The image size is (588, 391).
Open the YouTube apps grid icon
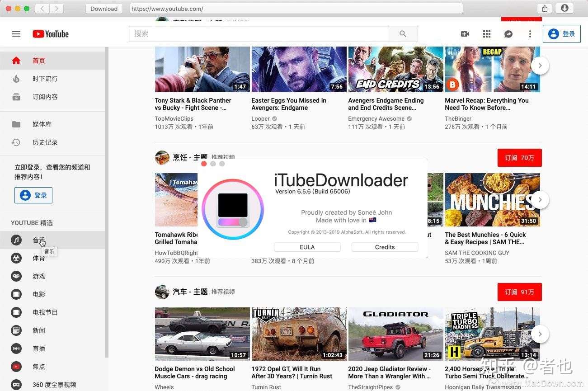pos(487,34)
